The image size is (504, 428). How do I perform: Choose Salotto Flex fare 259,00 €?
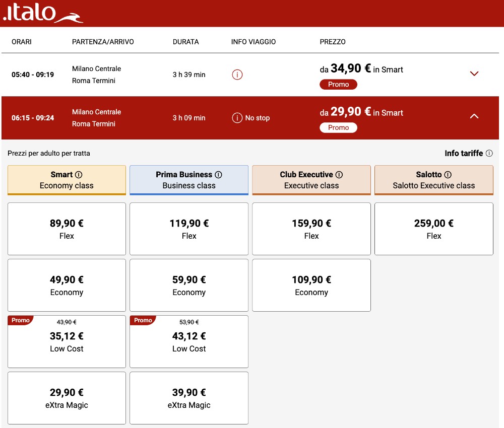coord(434,229)
